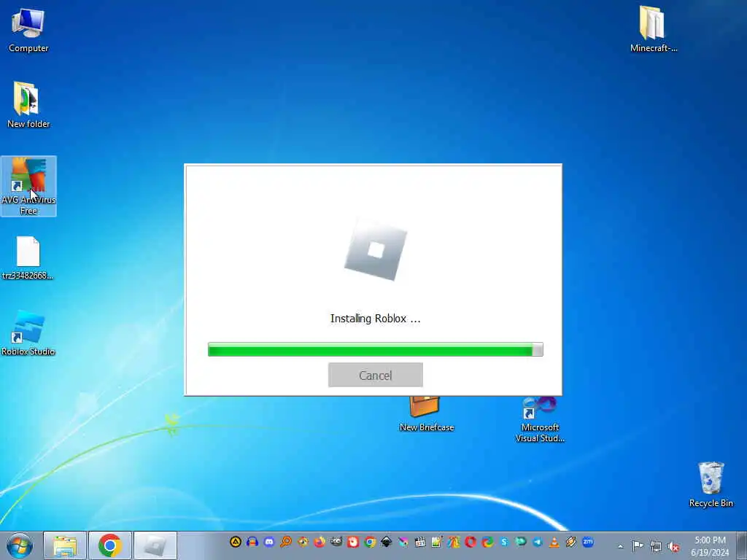
Task: Select the Roblox Studio desktop shortcut
Action: tap(28, 332)
